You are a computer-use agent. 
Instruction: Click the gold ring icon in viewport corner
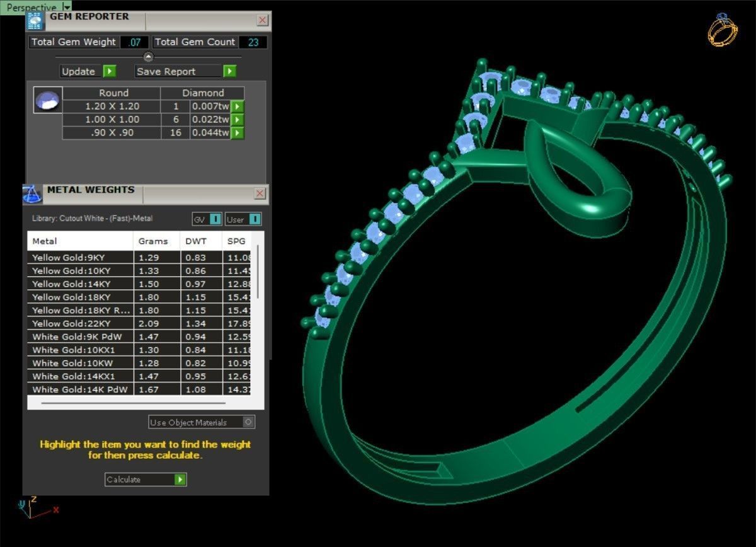(x=722, y=30)
